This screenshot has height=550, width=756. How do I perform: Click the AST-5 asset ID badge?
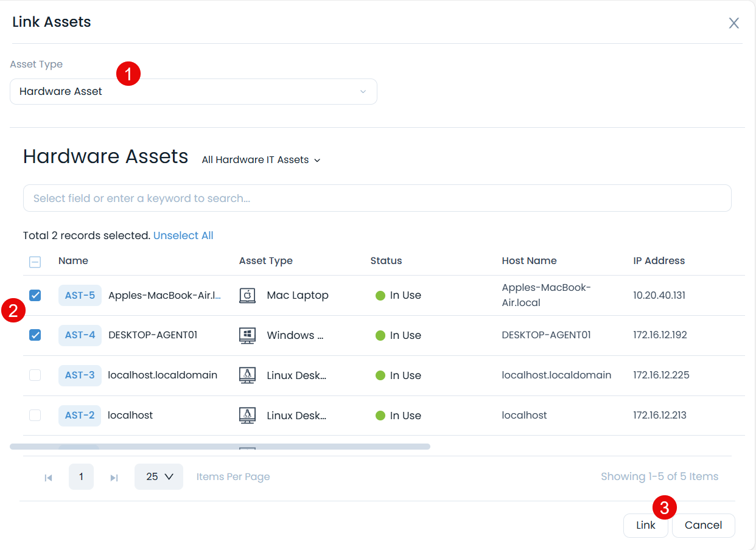pyautogui.click(x=80, y=296)
